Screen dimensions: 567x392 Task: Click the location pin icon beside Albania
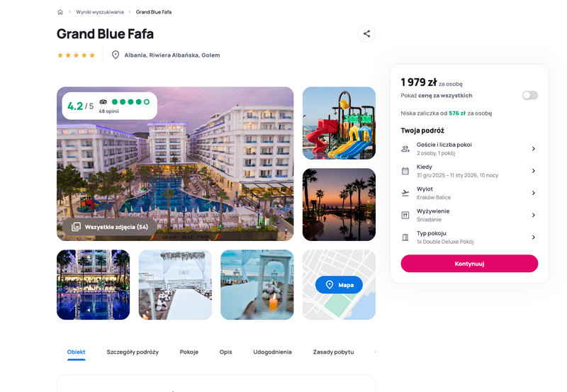click(116, 55)
